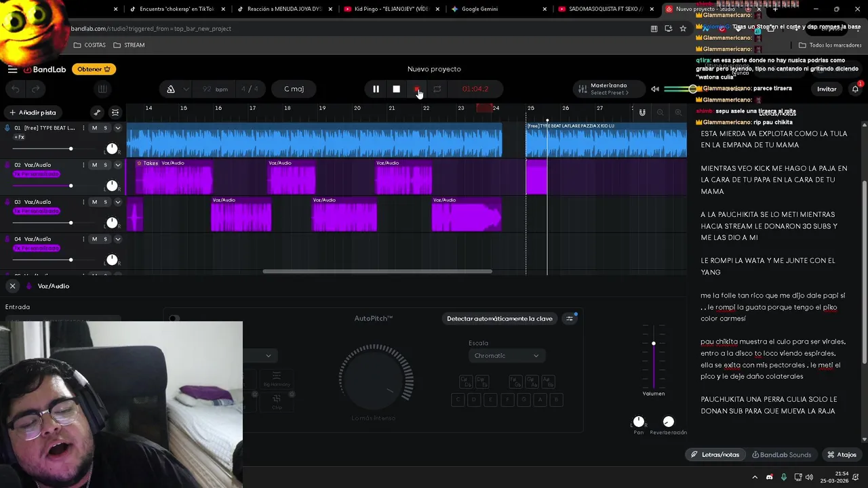Toggle the loop cycle button
The image size is (868, 488).
point(437,89)
